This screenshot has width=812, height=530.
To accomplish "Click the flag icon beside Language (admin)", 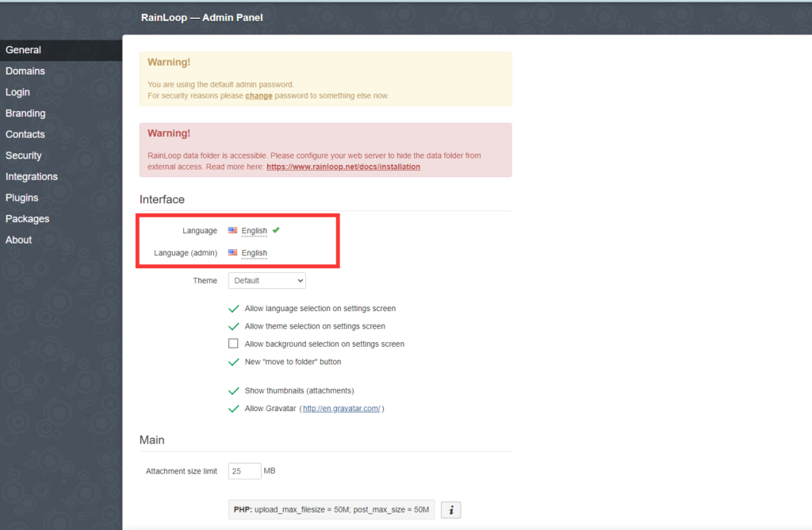I will pyautogui.click(x=232, y=252).
